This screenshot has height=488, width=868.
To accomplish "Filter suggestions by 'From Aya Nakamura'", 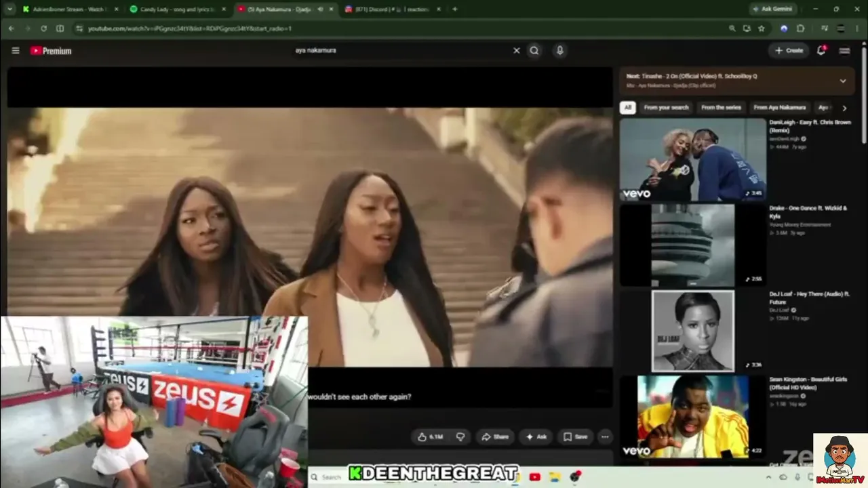I will pos(779,107).
